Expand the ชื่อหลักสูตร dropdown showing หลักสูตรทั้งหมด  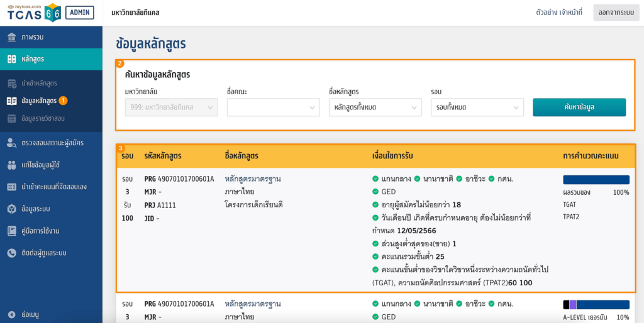375,107
